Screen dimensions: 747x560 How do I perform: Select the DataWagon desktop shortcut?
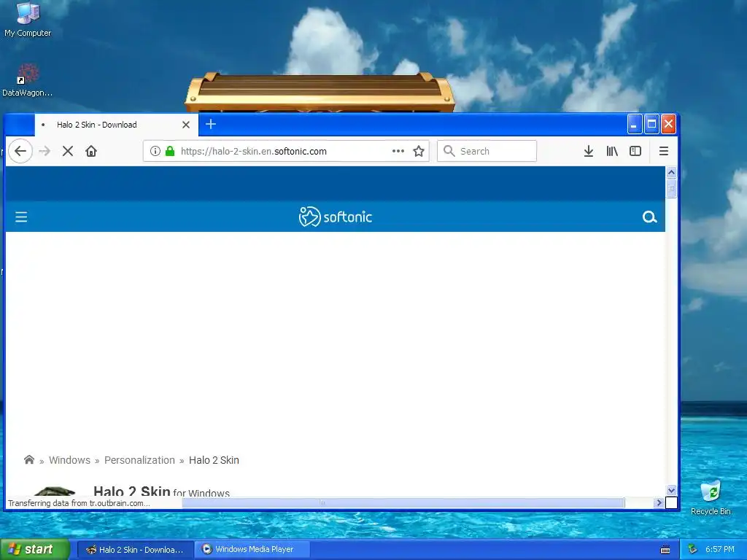click(x=27, y=80)
